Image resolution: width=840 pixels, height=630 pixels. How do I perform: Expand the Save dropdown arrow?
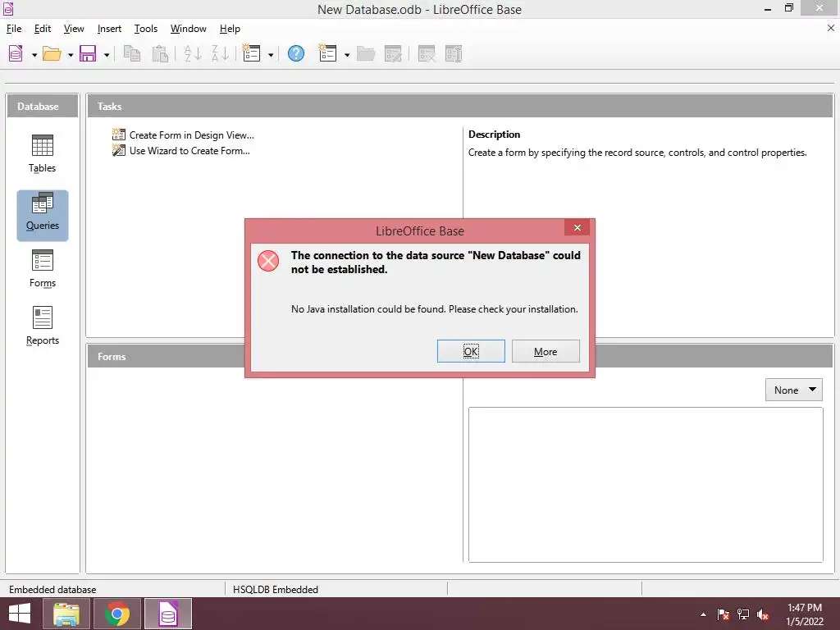click(107, 55)
